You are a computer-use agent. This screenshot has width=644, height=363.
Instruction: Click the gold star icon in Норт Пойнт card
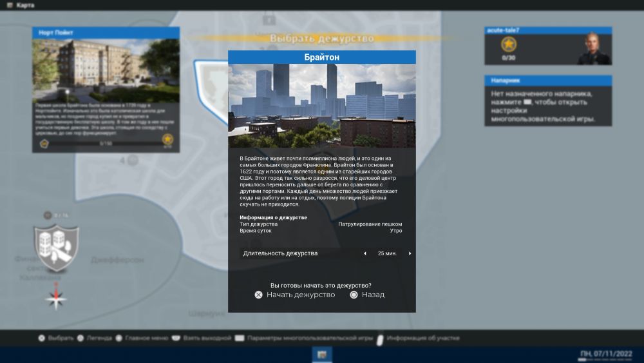click(x=167, y=139)
